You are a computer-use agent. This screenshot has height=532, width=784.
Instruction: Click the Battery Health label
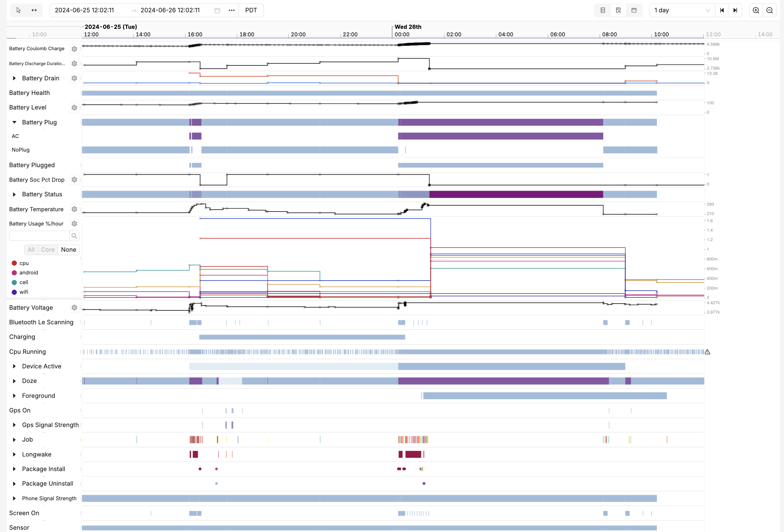point(30,93)
